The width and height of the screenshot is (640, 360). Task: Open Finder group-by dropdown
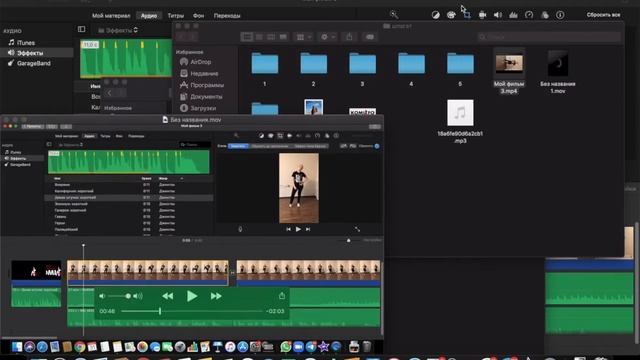coord(303,37)
